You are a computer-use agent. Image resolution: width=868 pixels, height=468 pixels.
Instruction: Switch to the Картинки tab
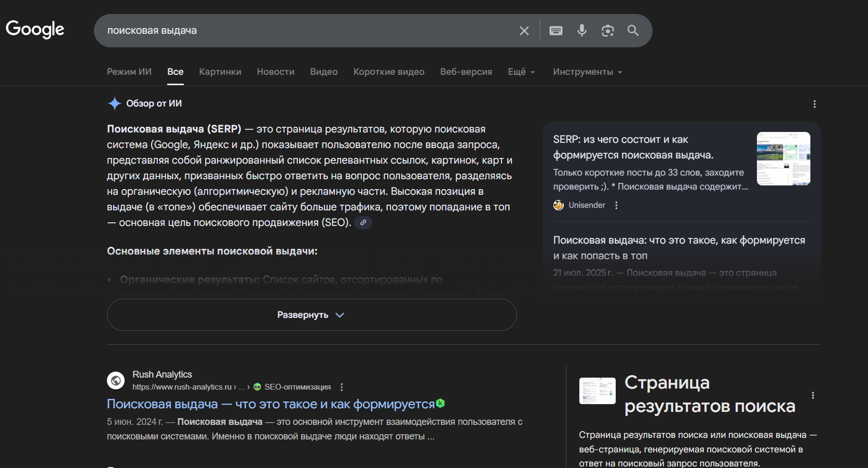click(x=220, y=72)
